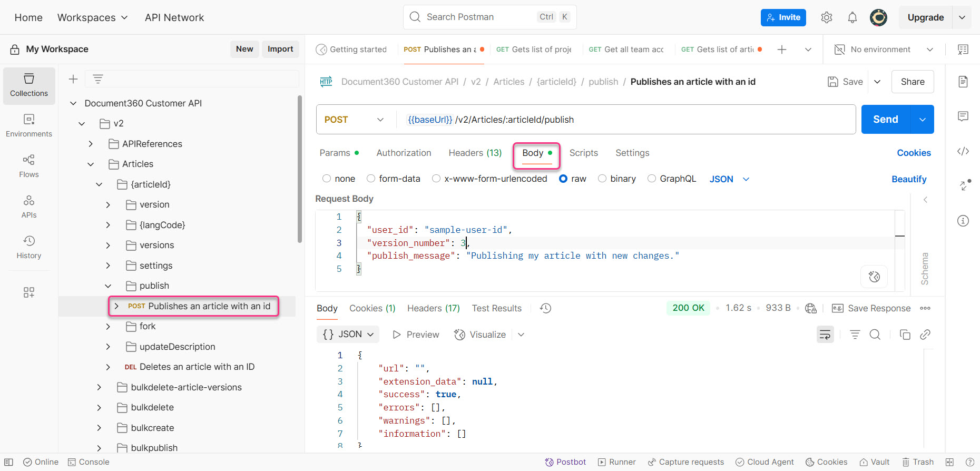Screen dimensions: 980x471
Task: Switch to the Headers (13) tab
Action: pyautogui.click(x=475, y=153)
